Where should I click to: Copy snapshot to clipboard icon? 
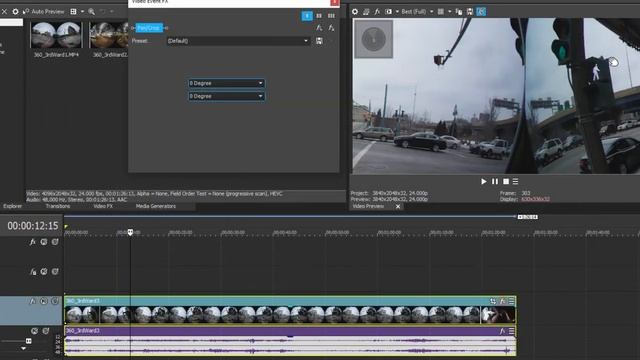459,11
